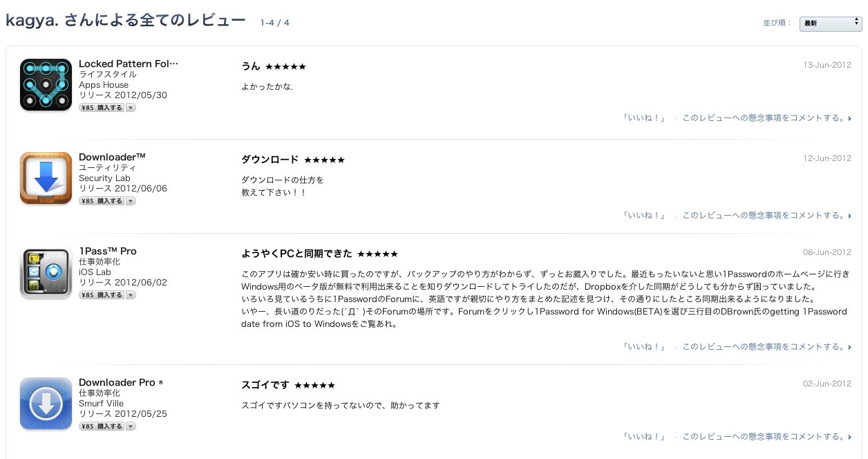Click the Security Lab developer name
Image resolution: width=868 pixels, height=459 pixels.
point(104,178)
